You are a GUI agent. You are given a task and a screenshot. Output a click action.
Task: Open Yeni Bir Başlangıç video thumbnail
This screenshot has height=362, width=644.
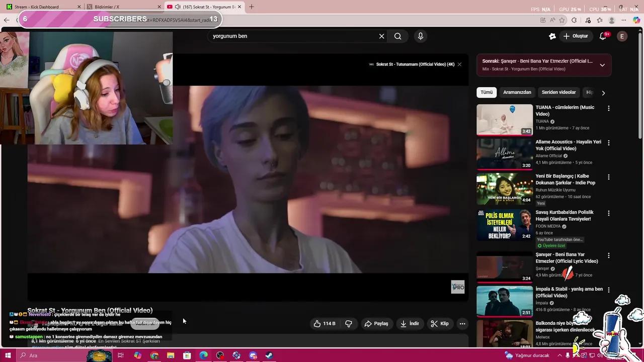tap(505, 189)
